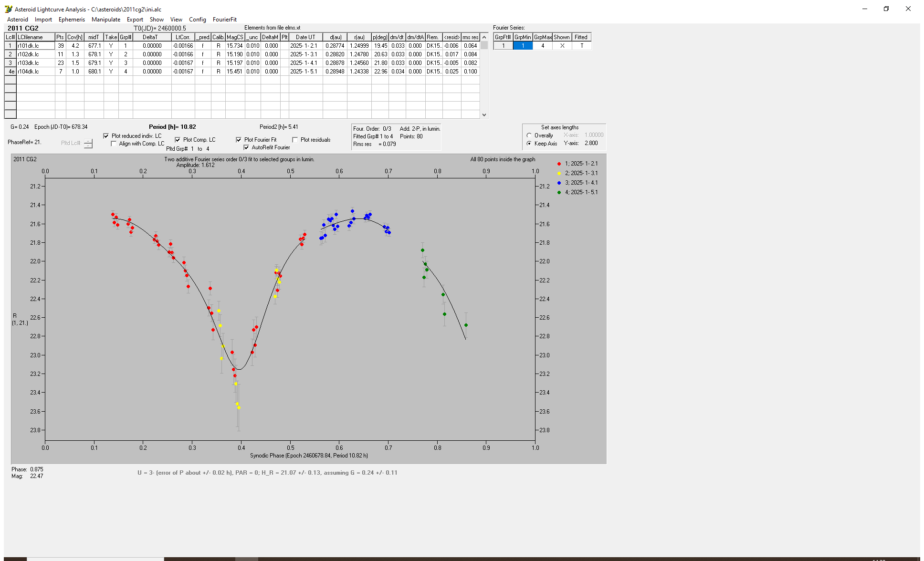Select row r103dk.lc in the table
Image resolution: width=924 pixels, height=561 pixels.
[x=242, y=63]
